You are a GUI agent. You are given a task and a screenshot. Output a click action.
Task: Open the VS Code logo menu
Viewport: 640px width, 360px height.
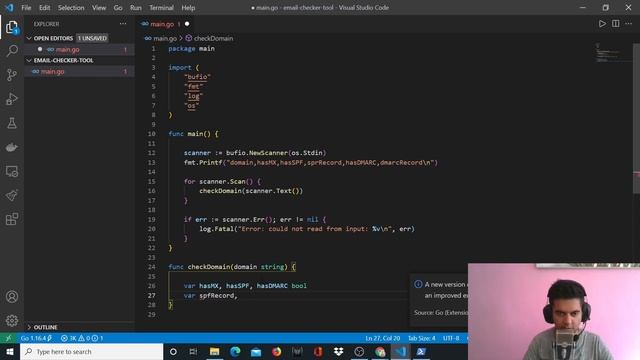pos(9,7)
